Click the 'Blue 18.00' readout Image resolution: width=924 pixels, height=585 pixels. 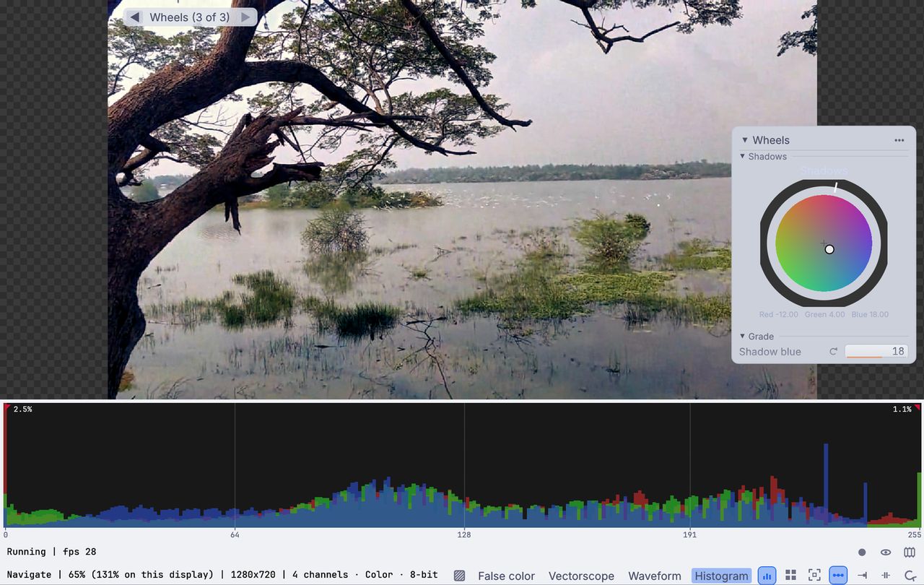(x=870, y=315)
